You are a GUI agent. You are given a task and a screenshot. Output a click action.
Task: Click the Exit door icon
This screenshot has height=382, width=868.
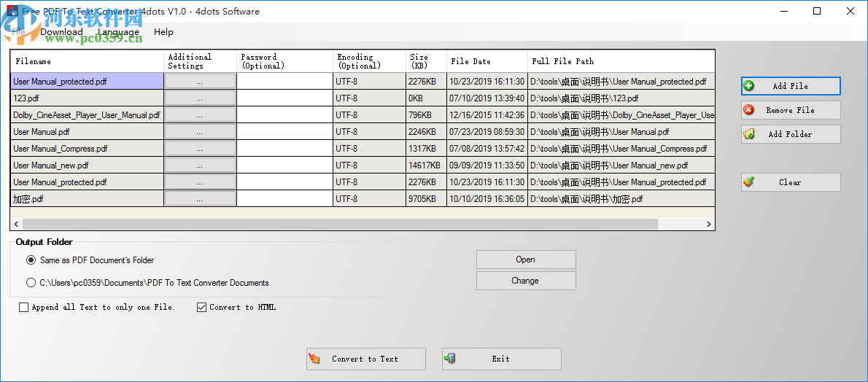tap(449, 359)
